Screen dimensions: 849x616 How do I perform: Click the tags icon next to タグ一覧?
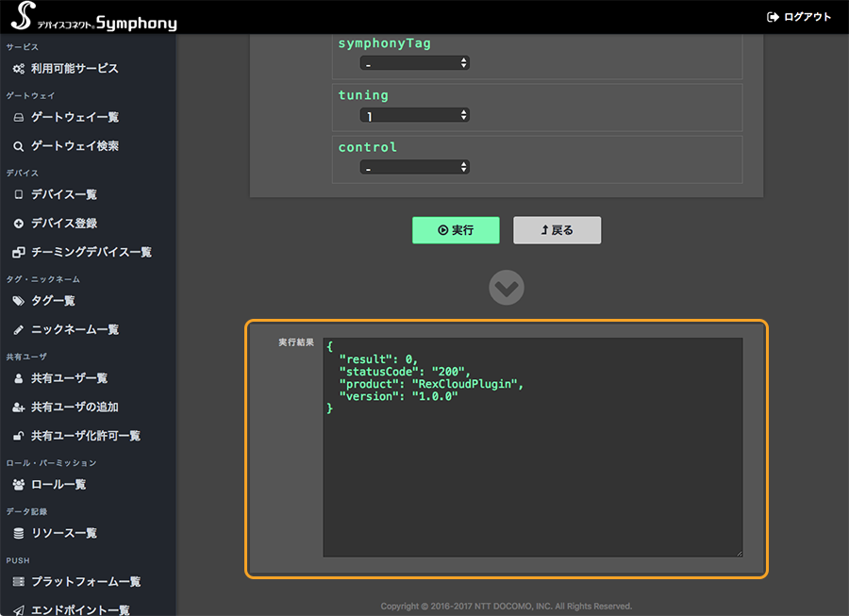(19, 301)
